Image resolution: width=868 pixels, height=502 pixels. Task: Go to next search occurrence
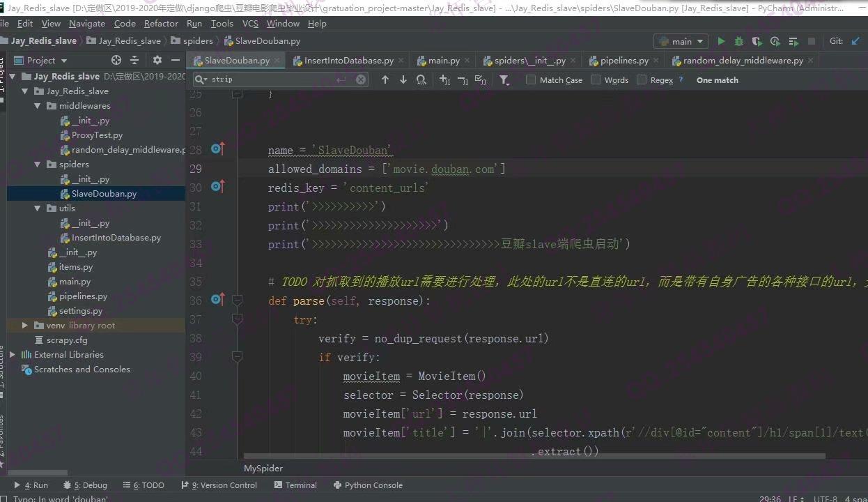(403, 79)
